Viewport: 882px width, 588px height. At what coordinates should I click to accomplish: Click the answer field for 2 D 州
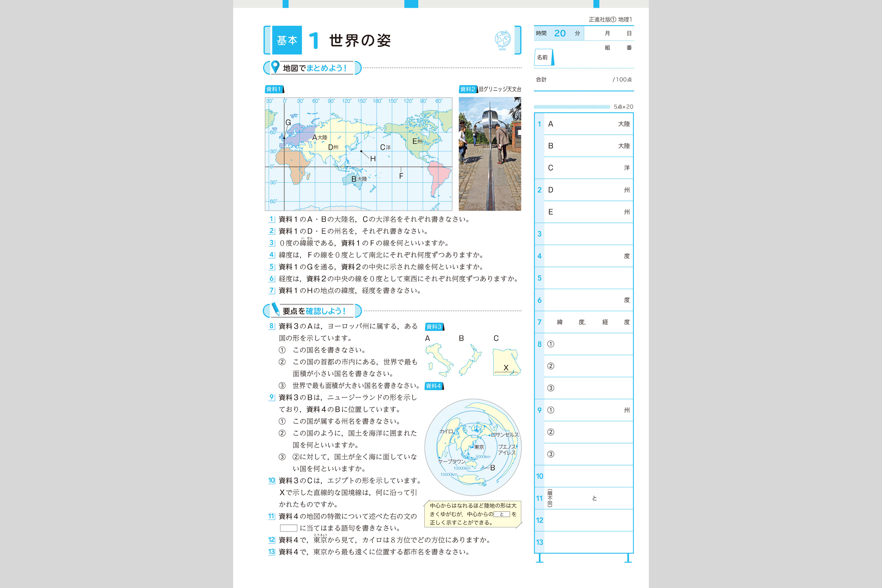click(588, 190)
